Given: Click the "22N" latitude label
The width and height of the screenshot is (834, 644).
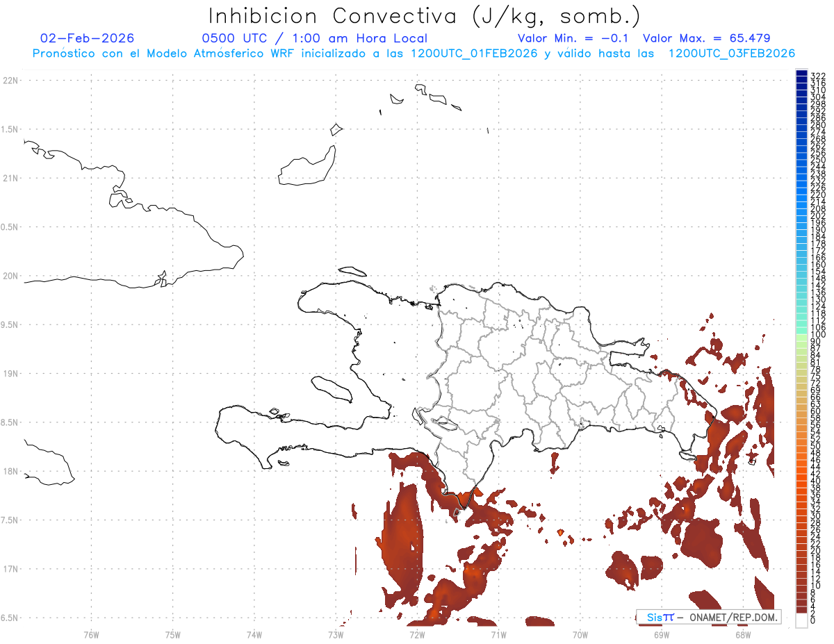Looking at the screenshot, I should point(10,81).
